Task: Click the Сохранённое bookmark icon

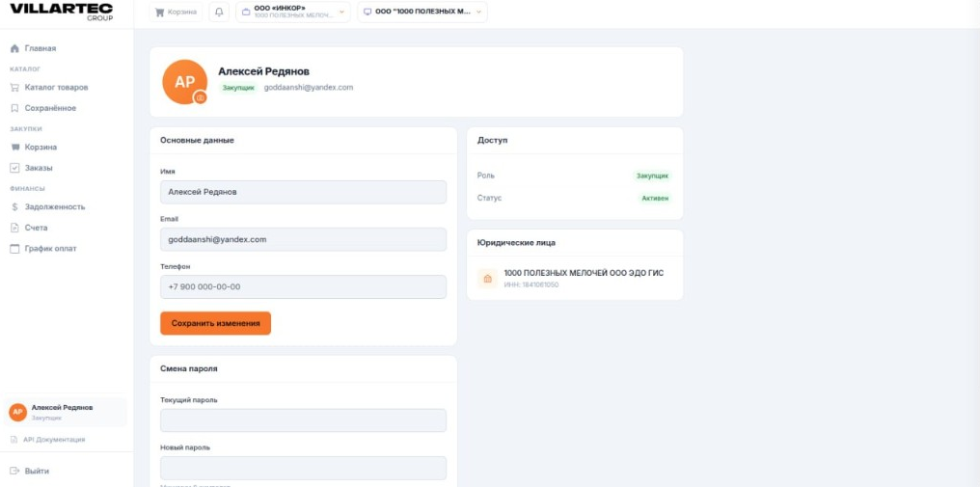Action: (15, 108)
